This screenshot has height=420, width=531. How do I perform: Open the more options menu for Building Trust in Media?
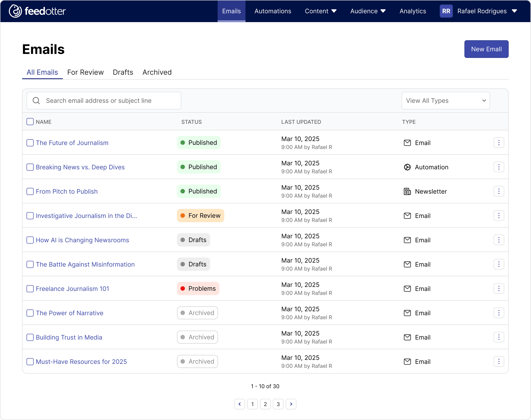coord(498,337)
